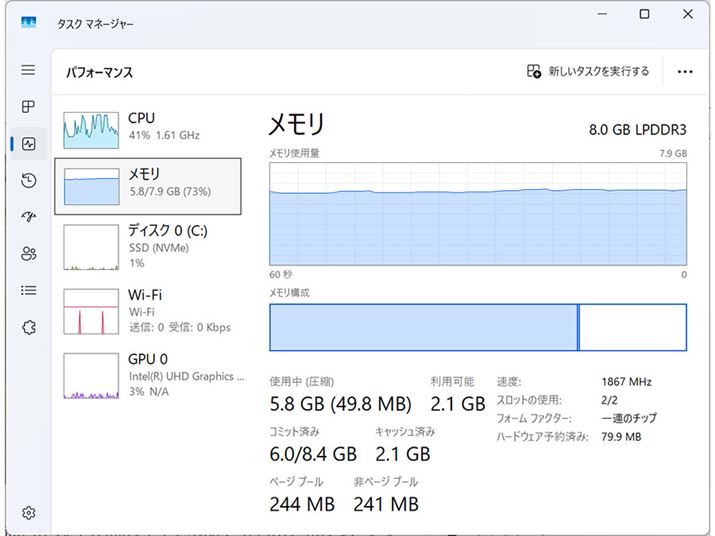Select the GPU 0 performance item

[x=148, y=376]
